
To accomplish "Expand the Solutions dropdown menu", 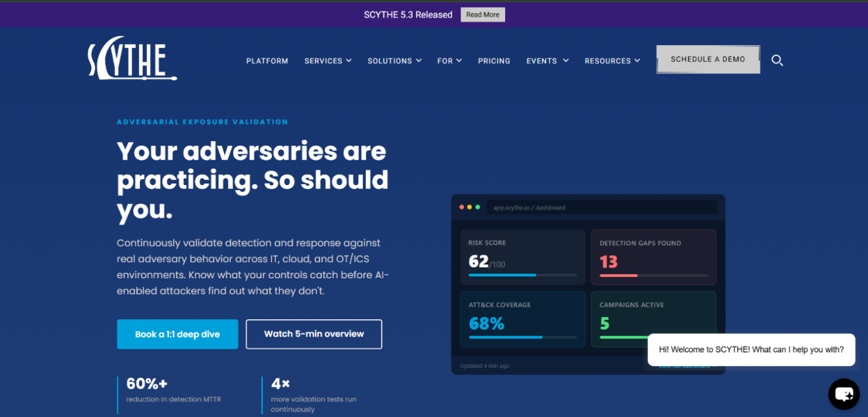I will pos(395,61).
